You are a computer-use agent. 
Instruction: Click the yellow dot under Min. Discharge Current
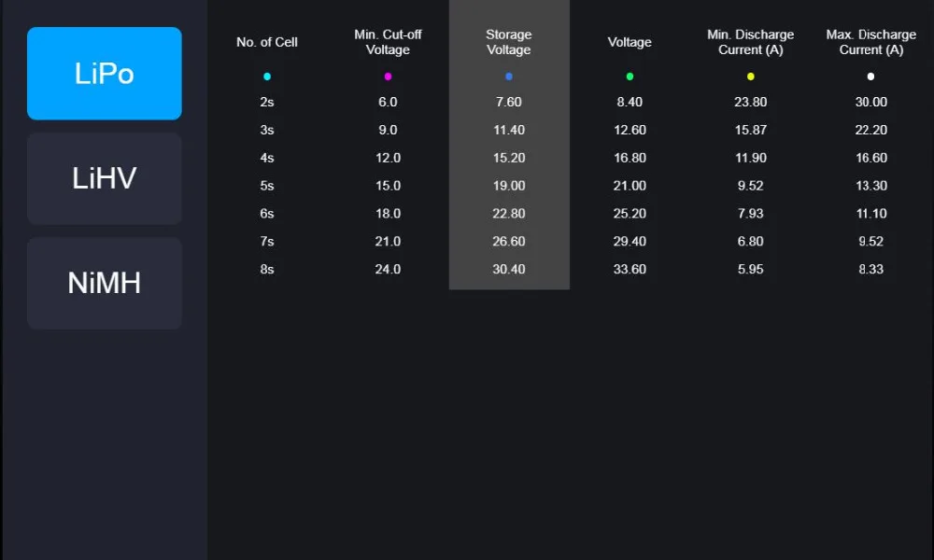pyautogui.click(x=751, y=77)
